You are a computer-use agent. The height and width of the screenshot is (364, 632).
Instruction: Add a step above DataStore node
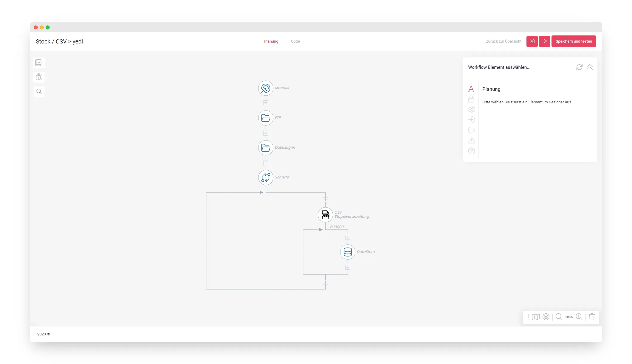348,237
